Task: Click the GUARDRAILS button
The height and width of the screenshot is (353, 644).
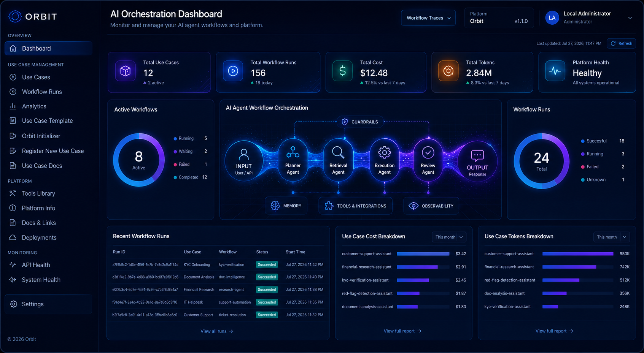Action: [360, 122]
